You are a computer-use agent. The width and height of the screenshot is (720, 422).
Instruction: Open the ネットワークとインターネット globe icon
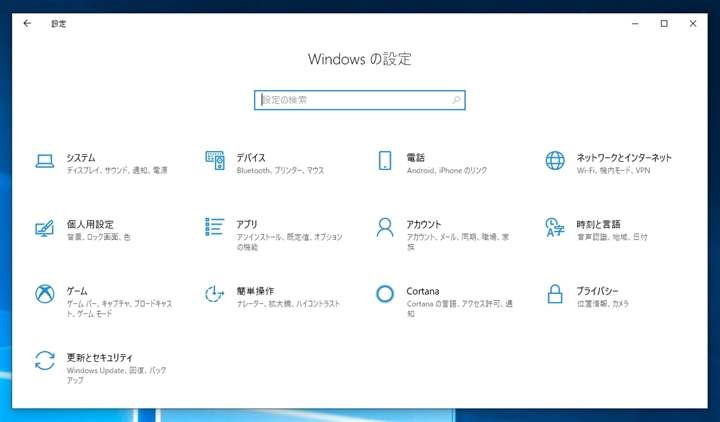(x=555, y=161)
